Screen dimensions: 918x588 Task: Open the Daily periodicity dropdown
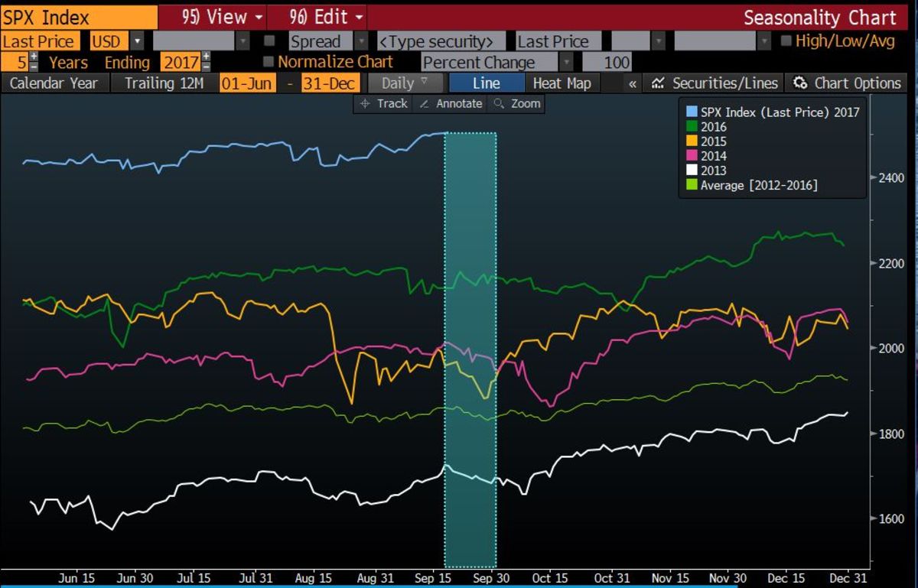click(405, 83)
